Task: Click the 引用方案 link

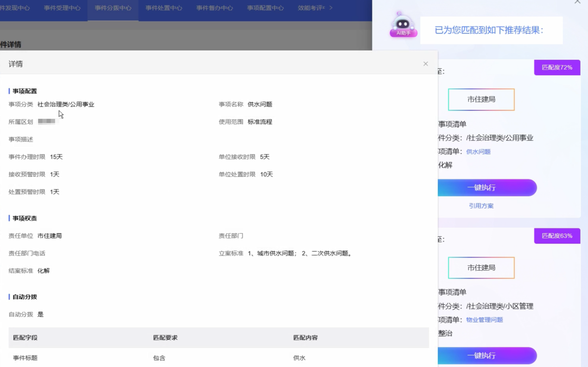Action: pyautogui.click(x=481, y=206)
